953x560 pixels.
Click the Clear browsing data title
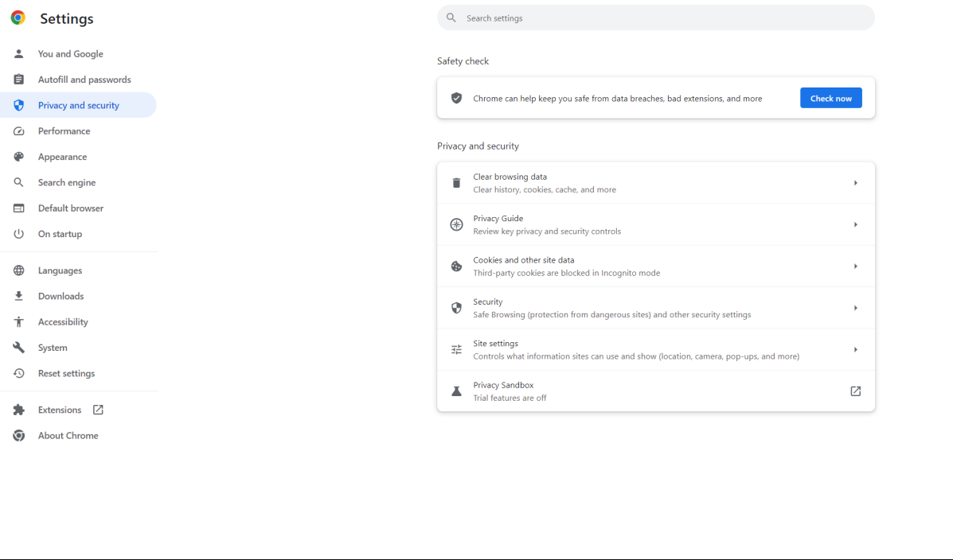click(510, 177)
